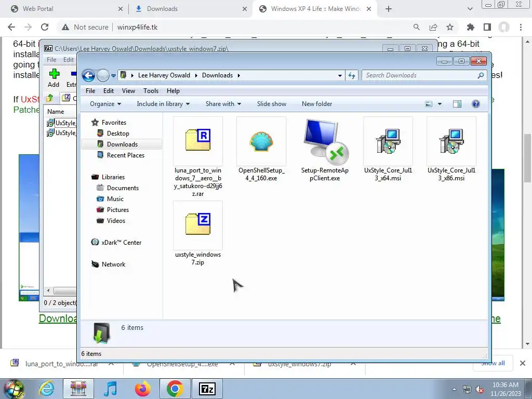Screen dimensions: 532x399
Task: Select Recent Places in navigation pane
Action: (x=125, y=155)
